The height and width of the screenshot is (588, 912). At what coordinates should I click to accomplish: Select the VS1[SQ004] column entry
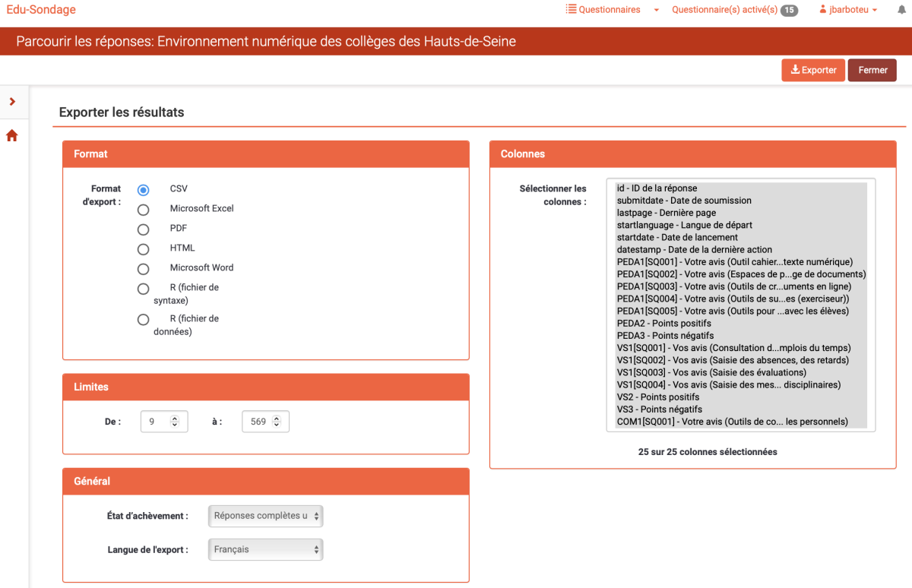point(741,384)
